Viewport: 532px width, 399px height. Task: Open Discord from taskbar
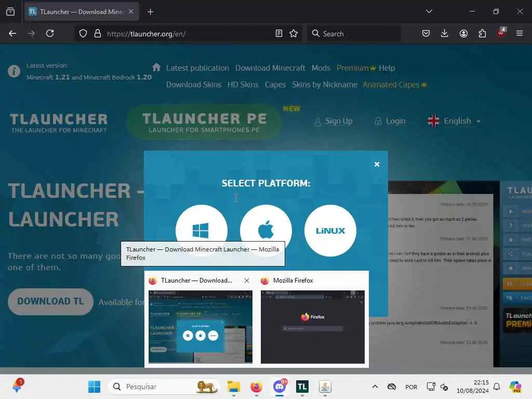280,387
